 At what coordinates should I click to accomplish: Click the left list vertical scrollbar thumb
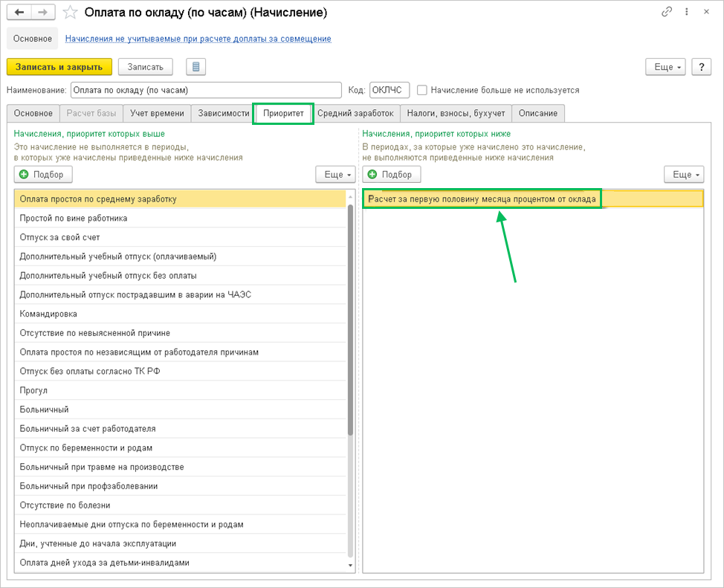pos(350,319)
